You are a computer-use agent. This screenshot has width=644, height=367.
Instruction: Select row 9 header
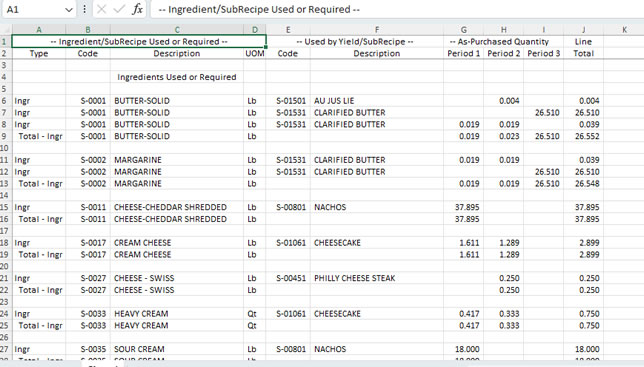tap(5, 136)
